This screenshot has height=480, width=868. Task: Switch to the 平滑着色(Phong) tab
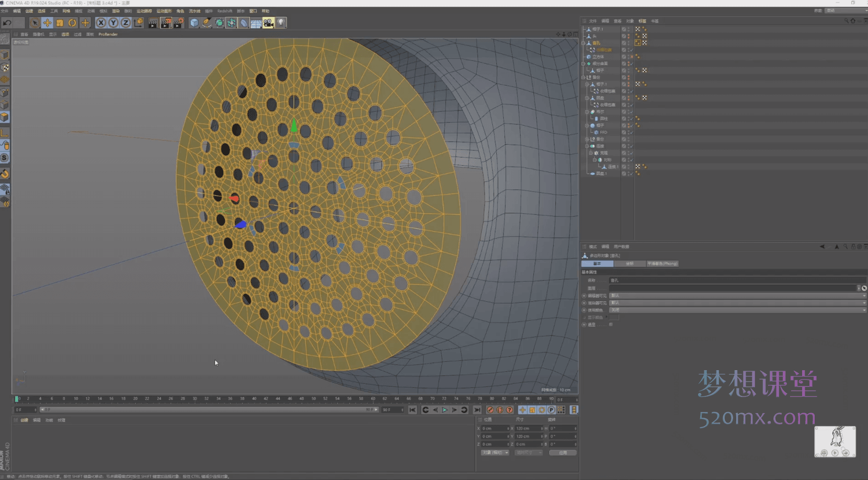(x=662, y=264)
